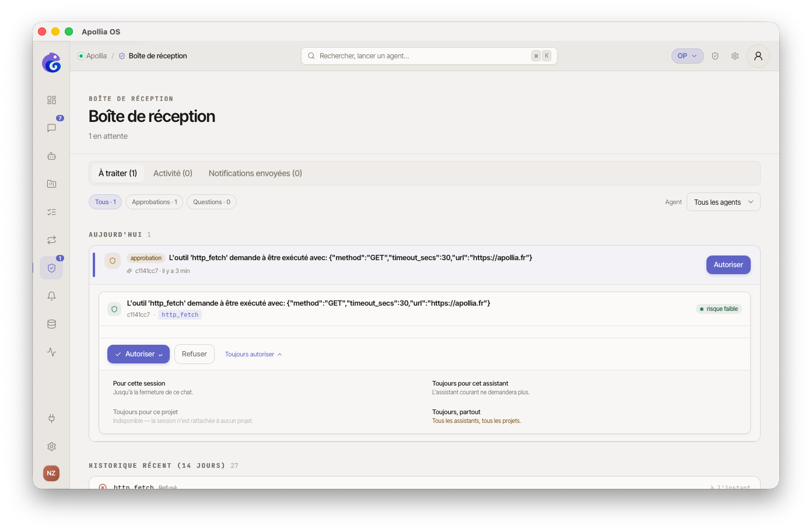Open the settings gear in sidebar

(x=51, y=446)
